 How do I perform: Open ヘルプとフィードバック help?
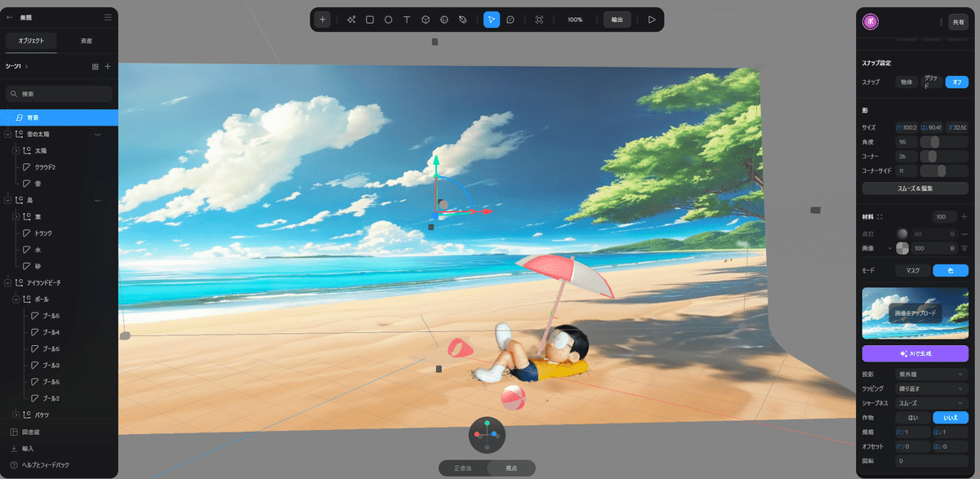tap(39, 464)
